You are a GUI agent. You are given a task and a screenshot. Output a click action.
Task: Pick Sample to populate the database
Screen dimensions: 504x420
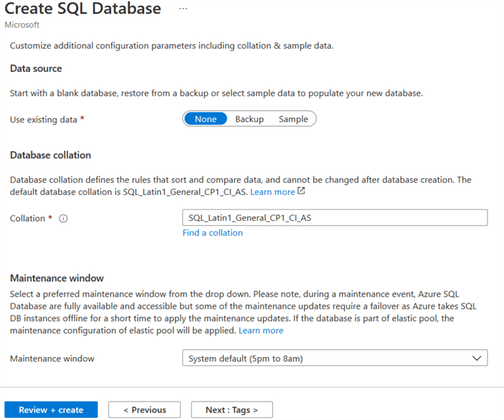(293, 119)
